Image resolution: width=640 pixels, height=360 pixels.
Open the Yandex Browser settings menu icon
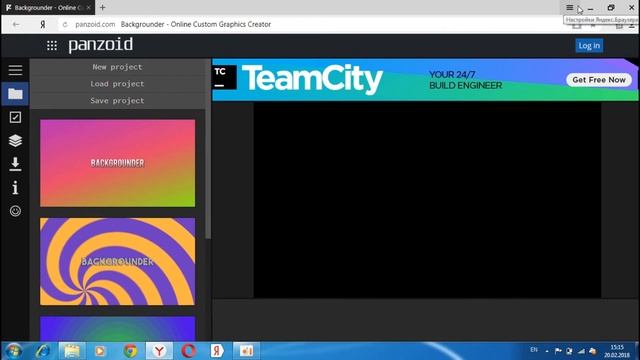tap(569, 8)
